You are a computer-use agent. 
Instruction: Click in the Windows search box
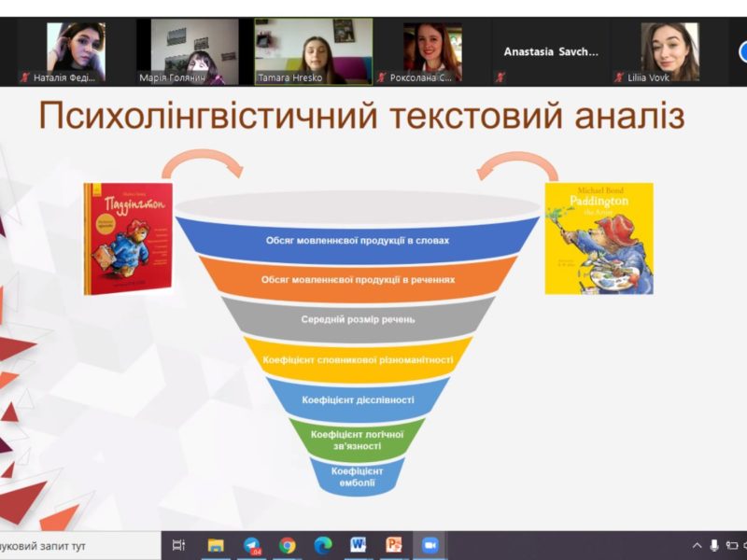pyautogui.click(x=75, y=545)
